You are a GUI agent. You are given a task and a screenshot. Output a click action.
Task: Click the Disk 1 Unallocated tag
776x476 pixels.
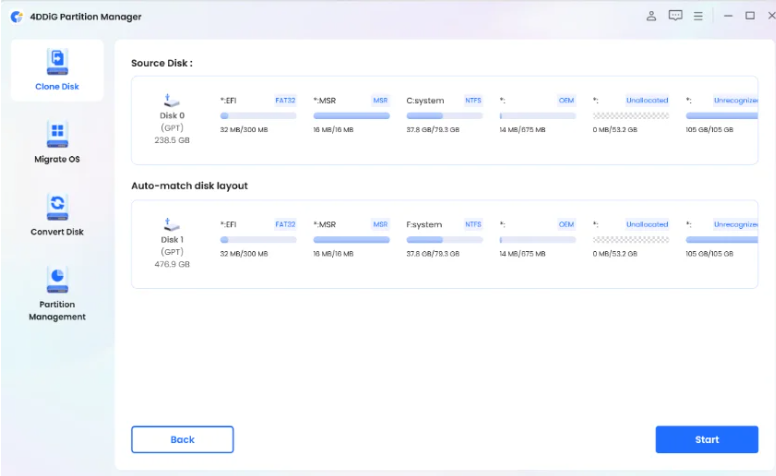(647, 225)
